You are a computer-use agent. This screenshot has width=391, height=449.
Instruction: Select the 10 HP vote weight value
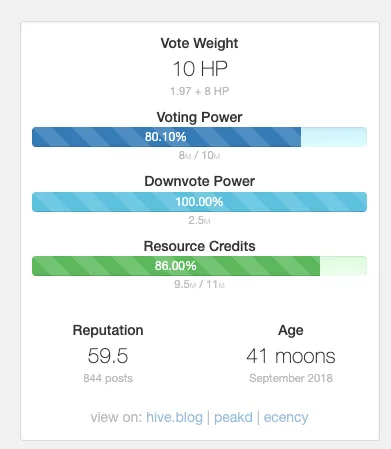point(200,69)
